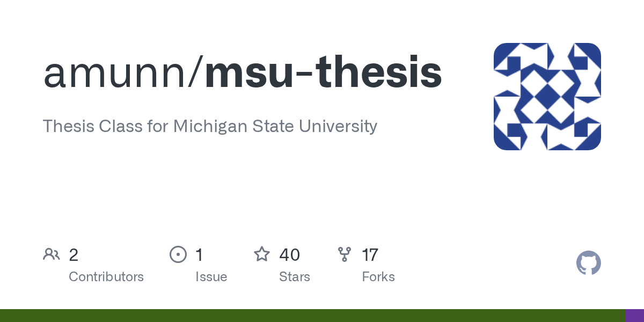This screenshot has width=644, height=322.
Task: Click the Contributors count 2
Action: pos(74,255)
